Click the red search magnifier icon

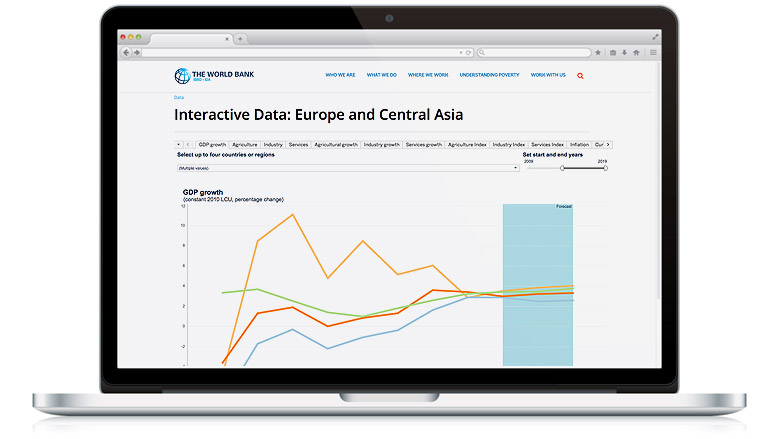(581, 75)
